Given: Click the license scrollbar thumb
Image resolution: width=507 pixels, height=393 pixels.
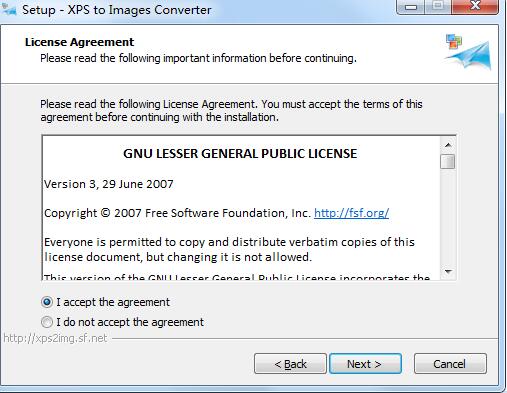Looking at the screenshot, I should tap(448, 162).
